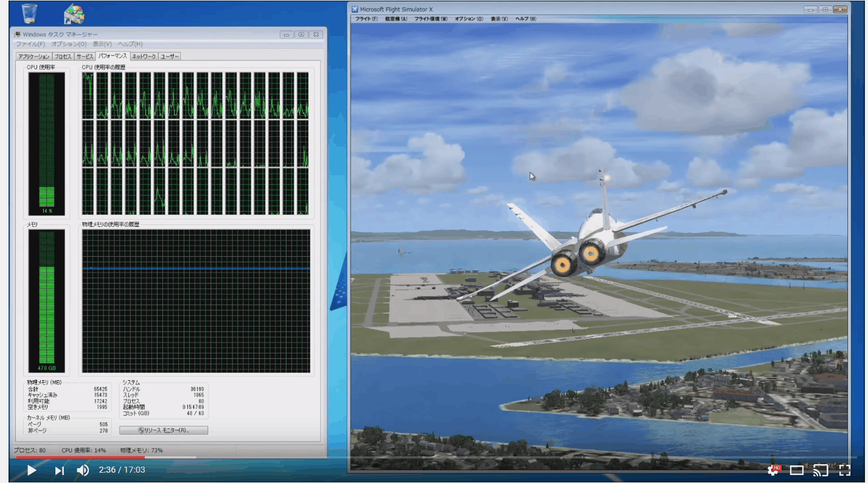The image size is (868, 483).
Task: Mute the video volume speaker icon
Action: coord(83,470)
